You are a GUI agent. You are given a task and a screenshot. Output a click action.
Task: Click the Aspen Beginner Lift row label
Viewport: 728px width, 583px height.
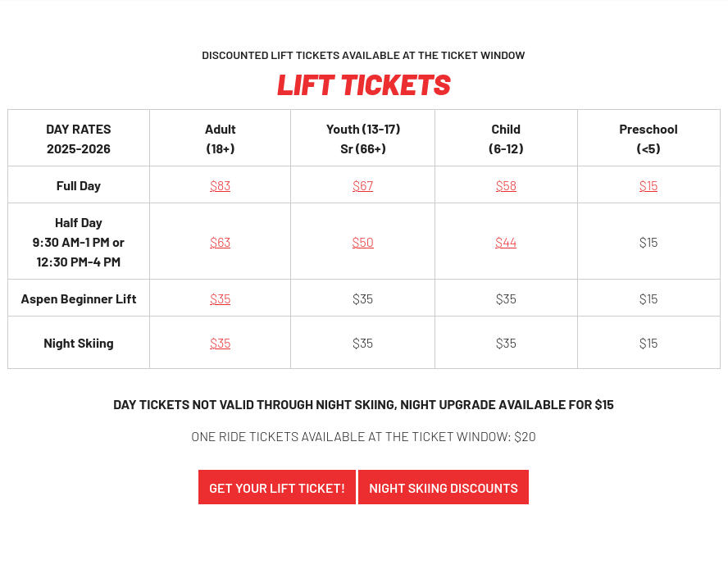tap(79, 298)
